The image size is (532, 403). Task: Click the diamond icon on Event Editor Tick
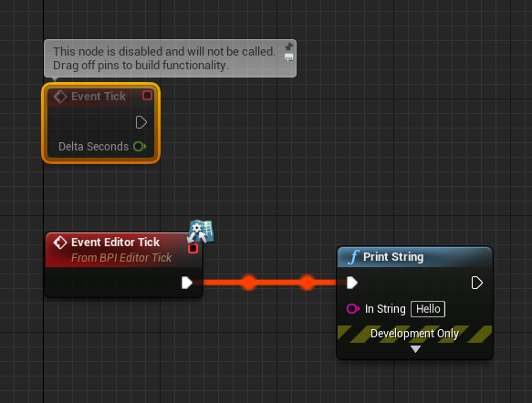tap(60, 243)
